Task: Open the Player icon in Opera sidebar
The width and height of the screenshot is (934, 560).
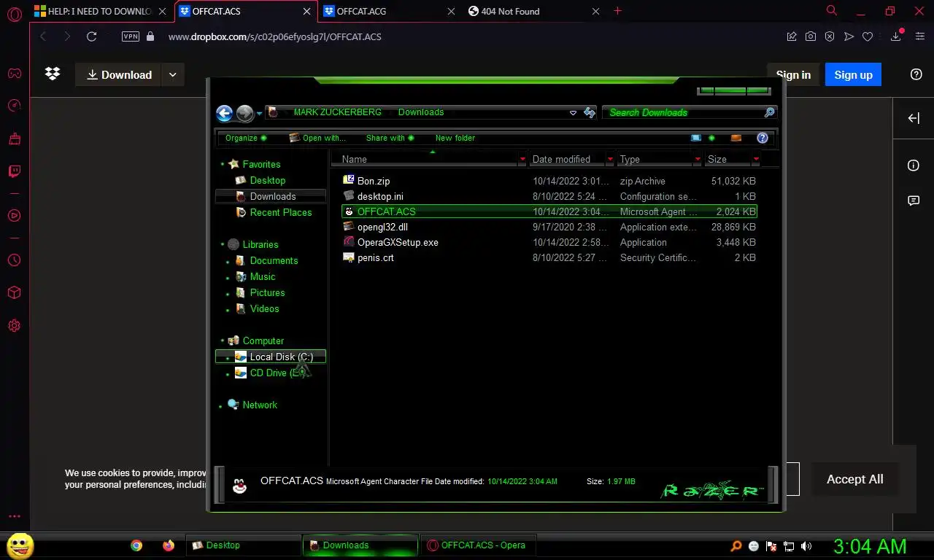Action: point(14,215)
